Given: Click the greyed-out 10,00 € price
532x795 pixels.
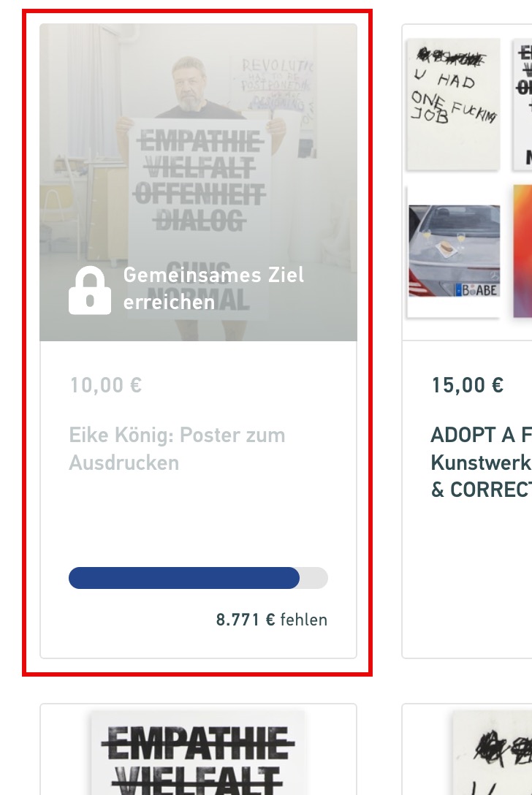Looking at the screenshot, I should tap(105, 385).
